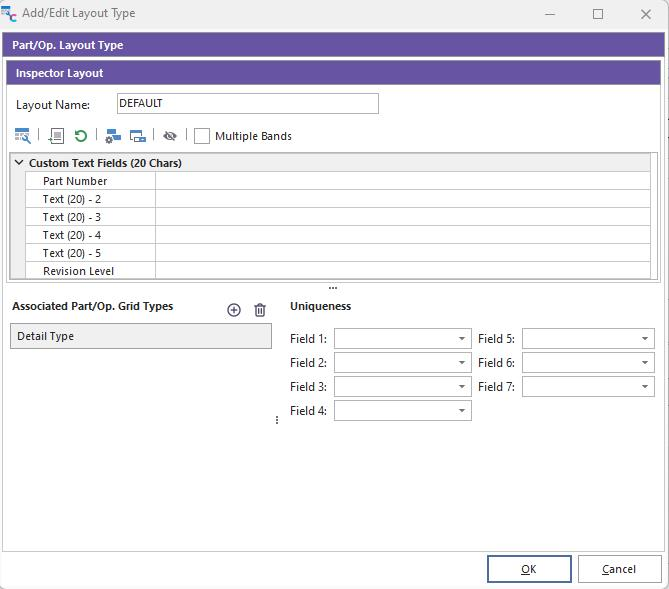Viewport: 669px width, 589px height.
Task: Open the Field 5 uniqueness dropdown
Action: 644,339
